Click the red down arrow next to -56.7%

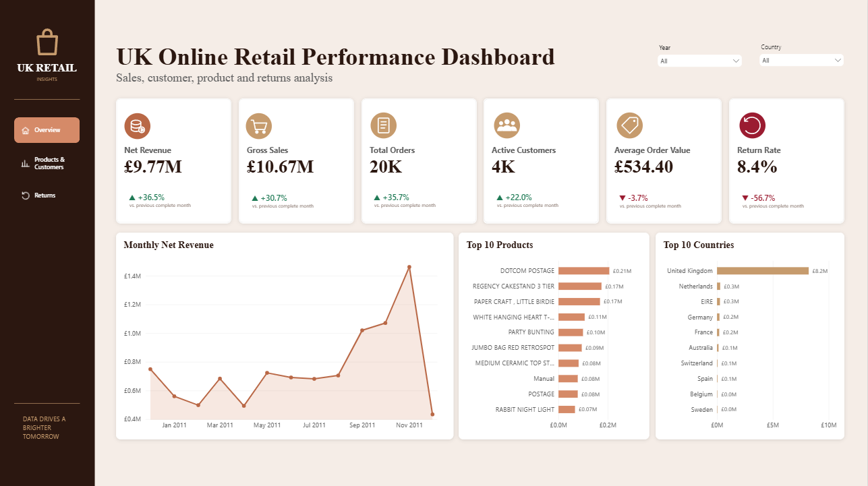[x=745, y=198]
